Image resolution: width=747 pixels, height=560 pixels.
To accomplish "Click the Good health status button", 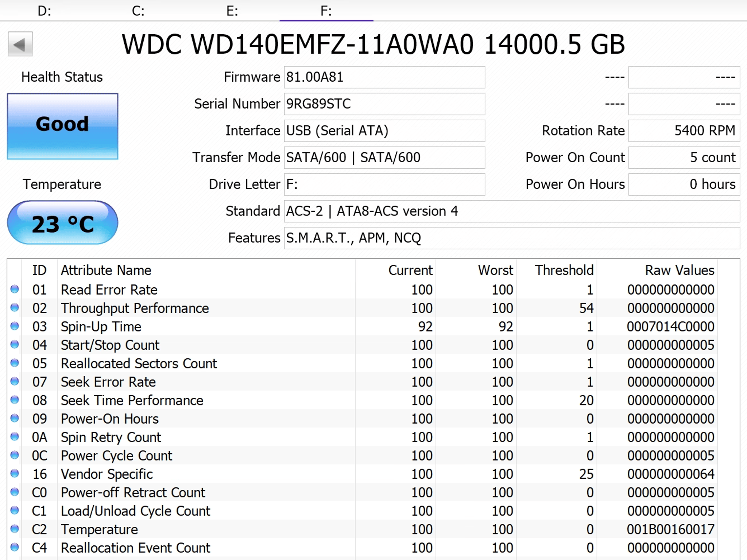I will point(62,126).
